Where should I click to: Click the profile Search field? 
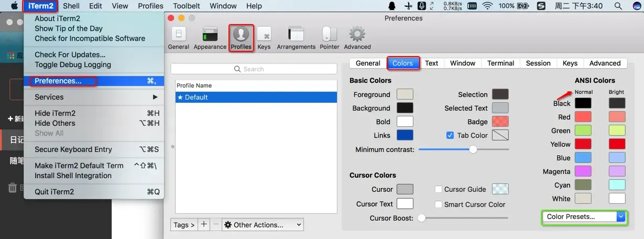coord(254,69)
